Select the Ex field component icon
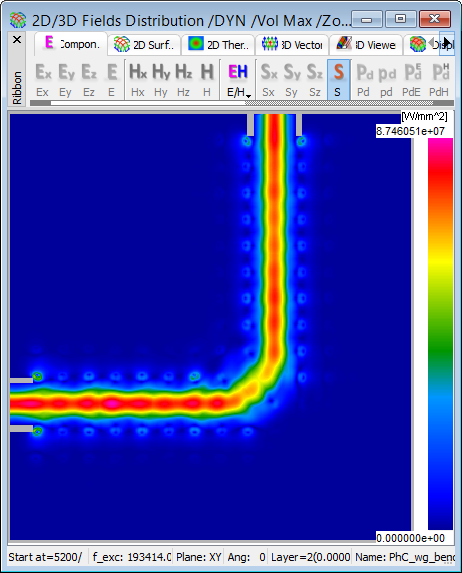The height and width of the screenshot is (573, 462). tap(43, 80)
